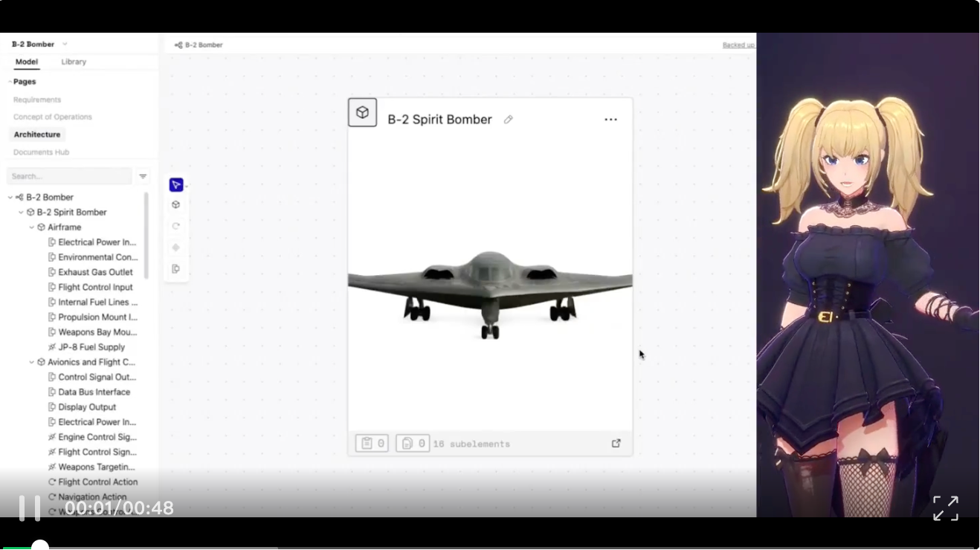Open the card in external view icon

616,443
